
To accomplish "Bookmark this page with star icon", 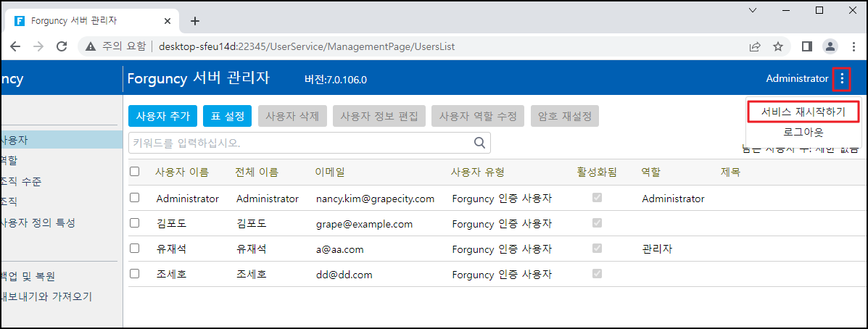I will click(778, 46).
